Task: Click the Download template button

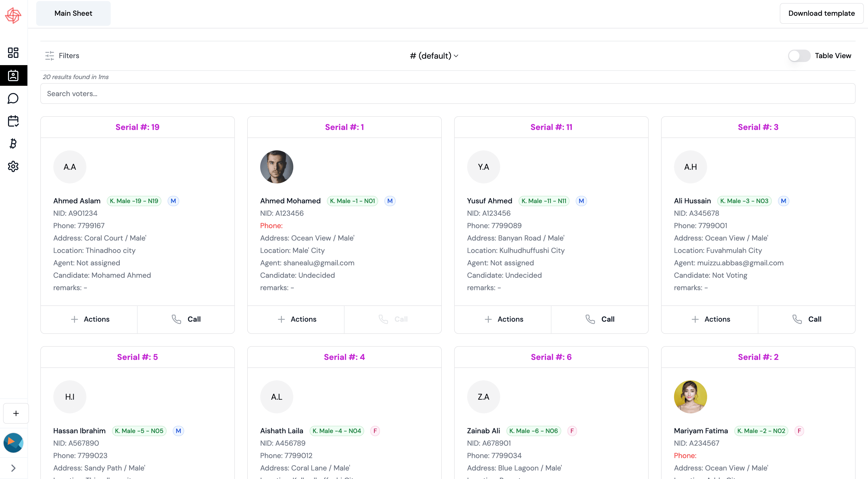Action: click(x=821, y=13)
